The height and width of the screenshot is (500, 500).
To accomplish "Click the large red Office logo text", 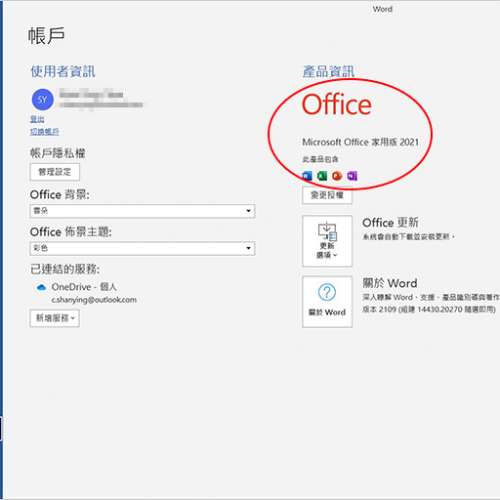I will [x=337, y=104].
